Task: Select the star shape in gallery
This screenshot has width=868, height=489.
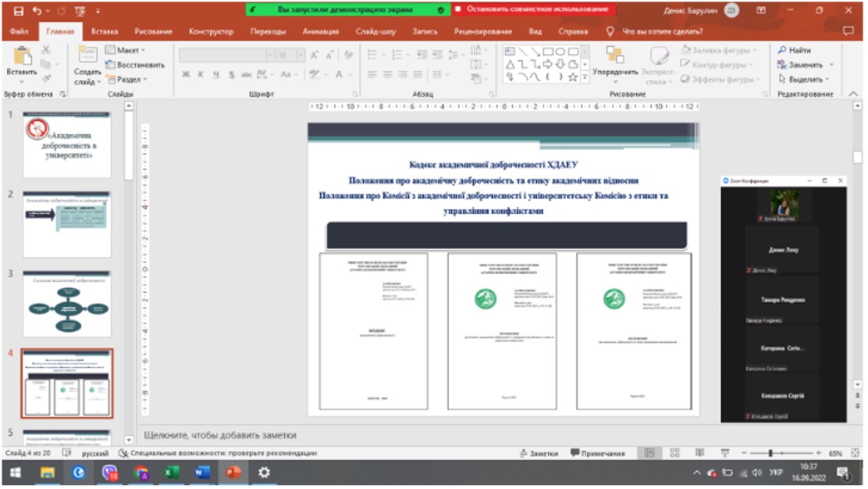Action: [573, 77]
